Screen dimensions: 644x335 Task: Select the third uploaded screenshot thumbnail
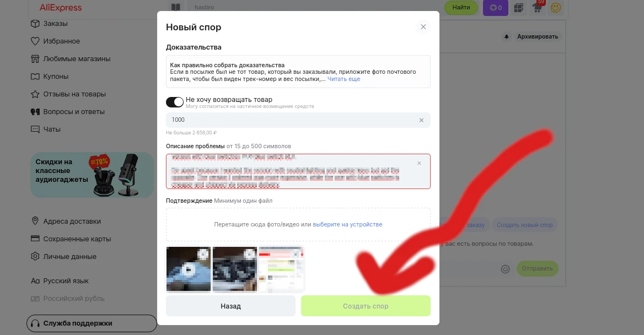(281, 269)
